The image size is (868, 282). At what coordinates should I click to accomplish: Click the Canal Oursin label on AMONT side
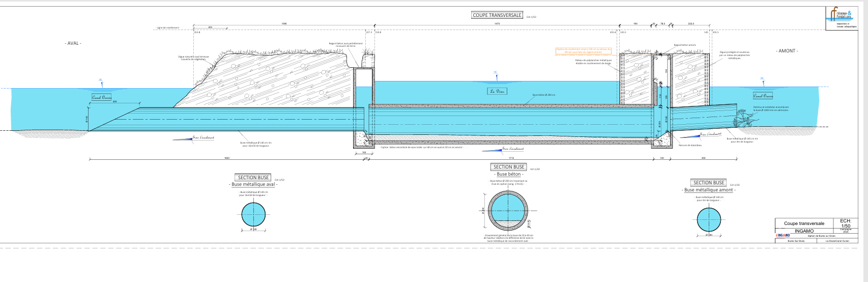pos(763,96)
